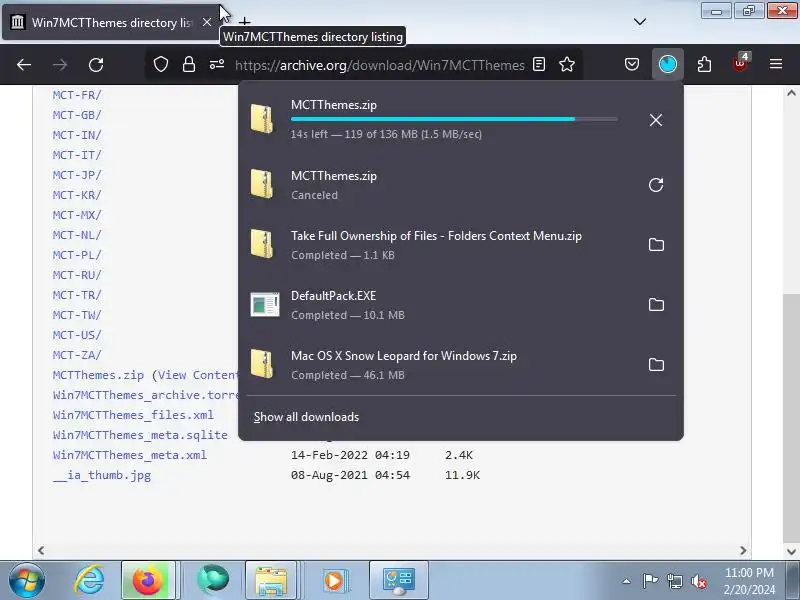This screenshot has width=800, height=600.
Task: Click the muted volume tray icon
Action: [698, 581]
